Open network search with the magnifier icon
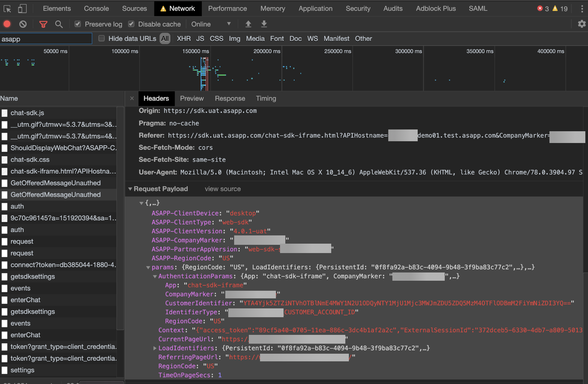 (x=59, y=24)
